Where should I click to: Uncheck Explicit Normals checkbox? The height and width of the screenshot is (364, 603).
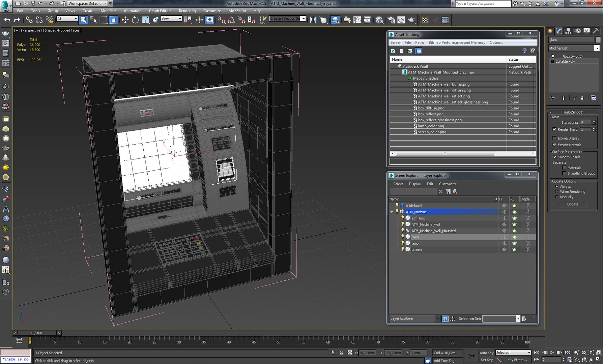pyautogui.click(x=554, y=145)
